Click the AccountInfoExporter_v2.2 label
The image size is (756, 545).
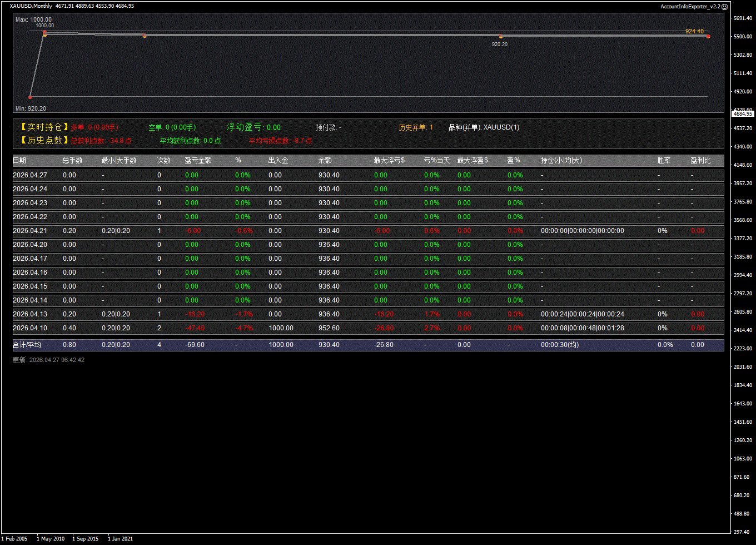[690, 6]
